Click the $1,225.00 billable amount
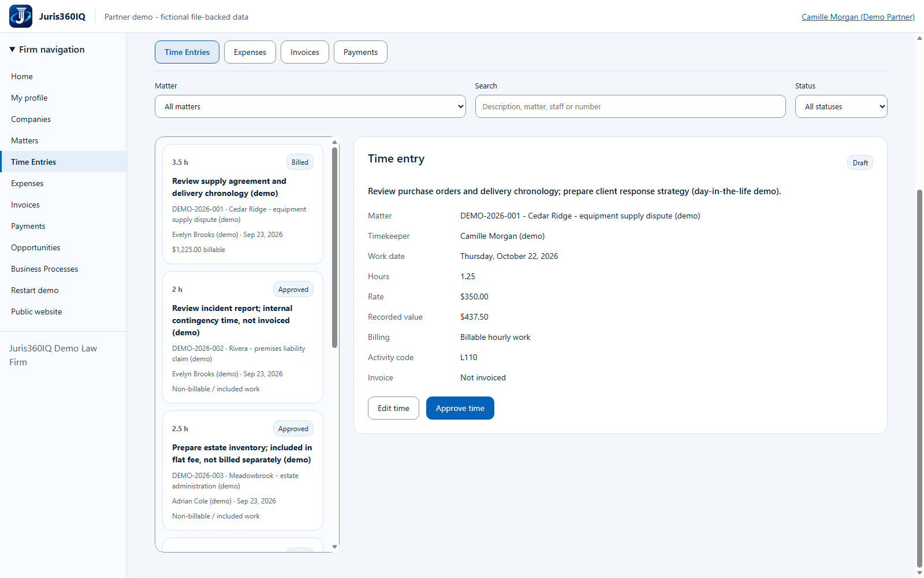 (199, 250)
